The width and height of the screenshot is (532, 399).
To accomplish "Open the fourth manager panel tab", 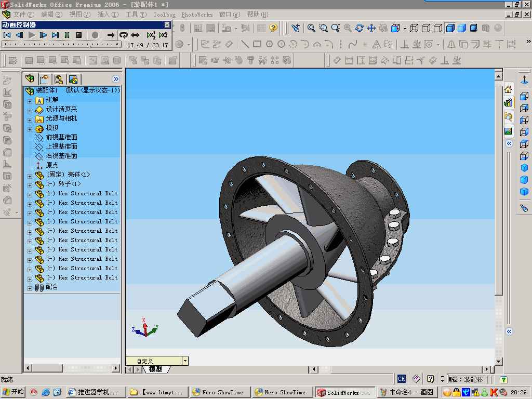I will (x=73, y=79).
